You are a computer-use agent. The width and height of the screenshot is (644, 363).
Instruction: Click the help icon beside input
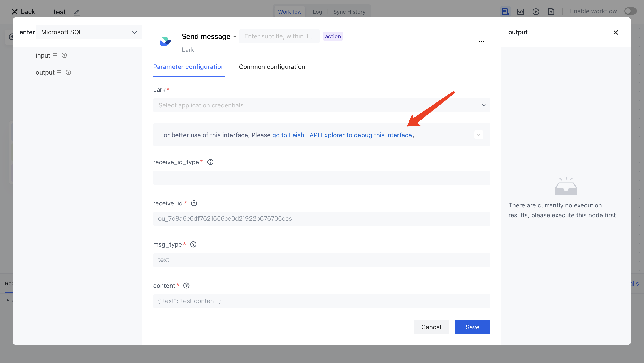[64, 55]
